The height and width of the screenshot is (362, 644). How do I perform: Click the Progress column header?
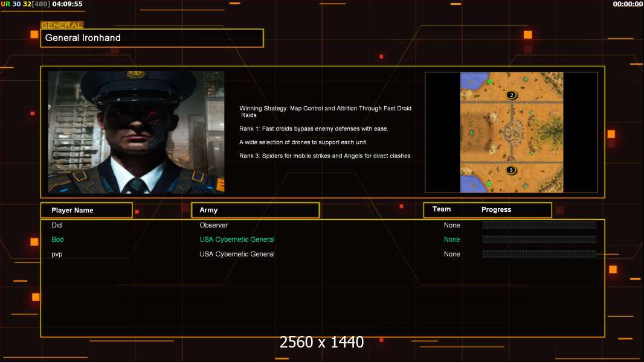[x=496, y=209]
